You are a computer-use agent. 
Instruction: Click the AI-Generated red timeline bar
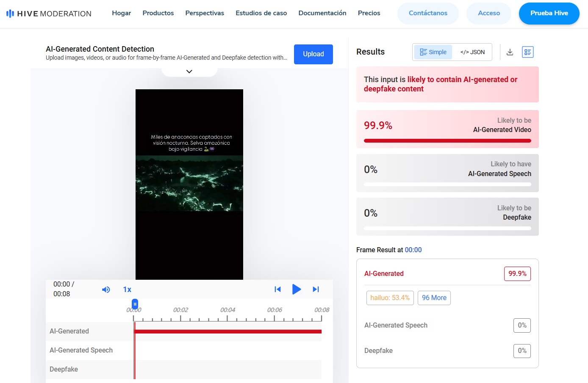click(x=228, y=331)
